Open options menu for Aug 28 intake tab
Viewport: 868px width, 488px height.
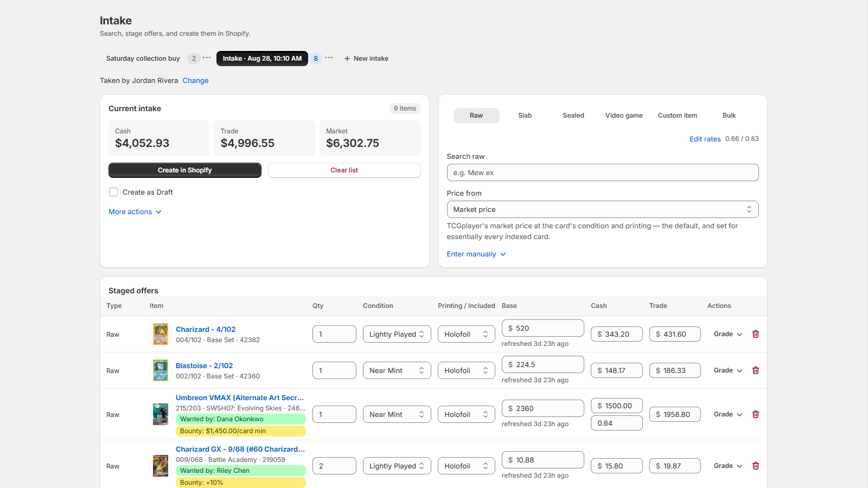329,58
